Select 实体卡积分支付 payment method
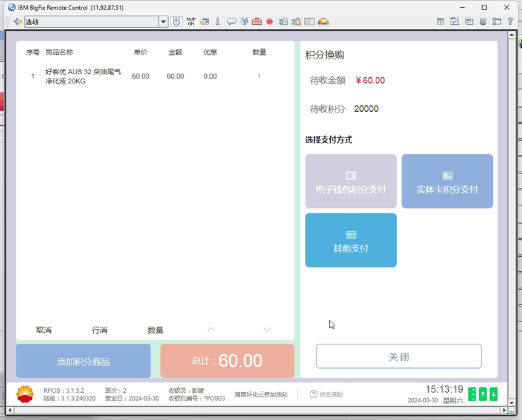Screen dimensions: 522x420 click(447, 181)
